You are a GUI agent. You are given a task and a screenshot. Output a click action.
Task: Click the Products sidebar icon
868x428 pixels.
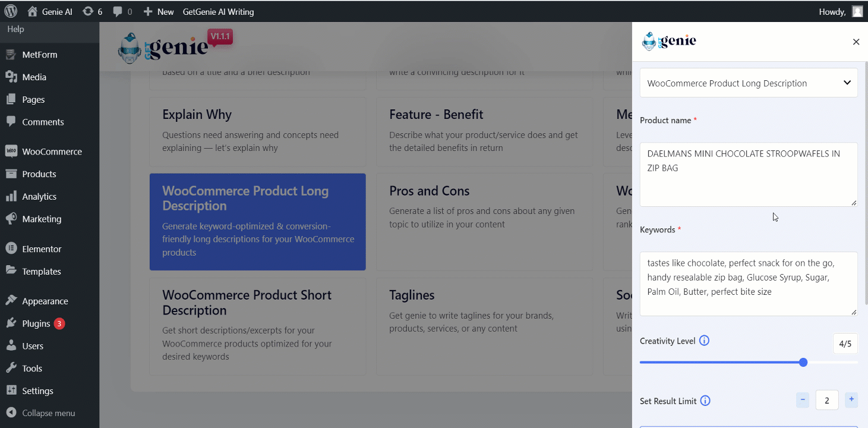pos(11,174)
